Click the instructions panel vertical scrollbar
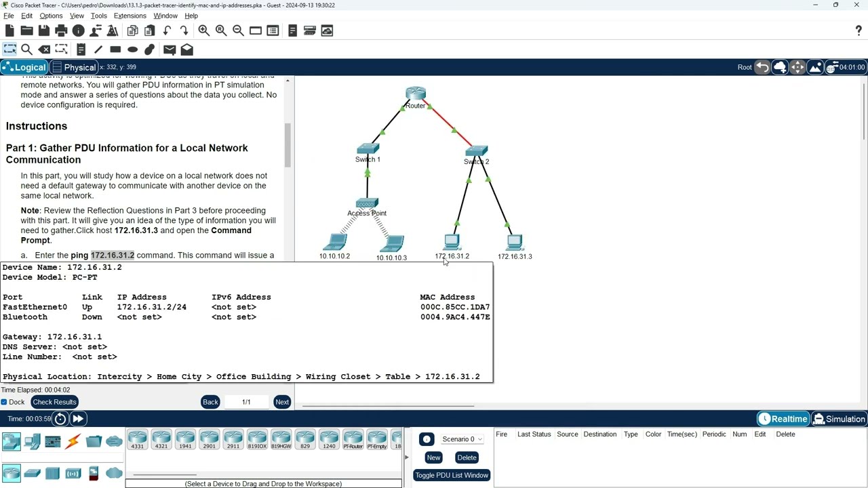The width and height of the screenshot is (868, 488). pos(288,145)
